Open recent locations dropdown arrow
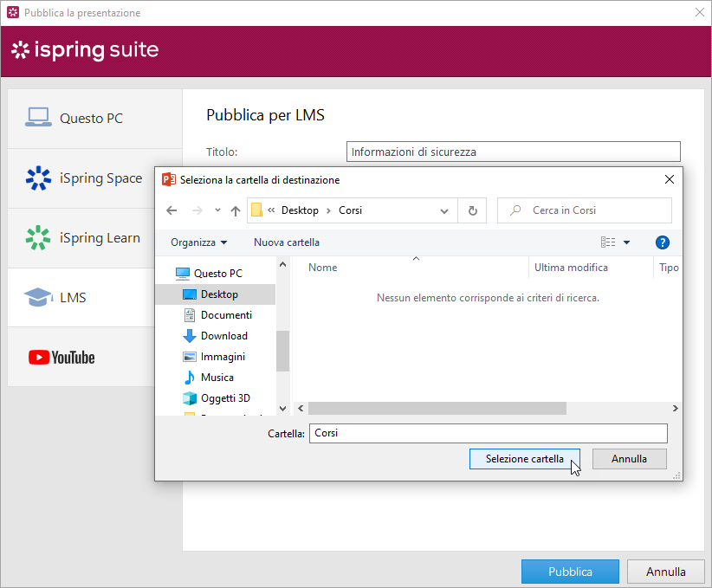 [x=217, y=210]
